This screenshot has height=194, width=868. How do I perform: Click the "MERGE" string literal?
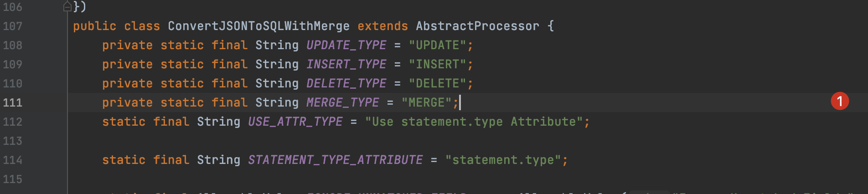tap(427, 102)
